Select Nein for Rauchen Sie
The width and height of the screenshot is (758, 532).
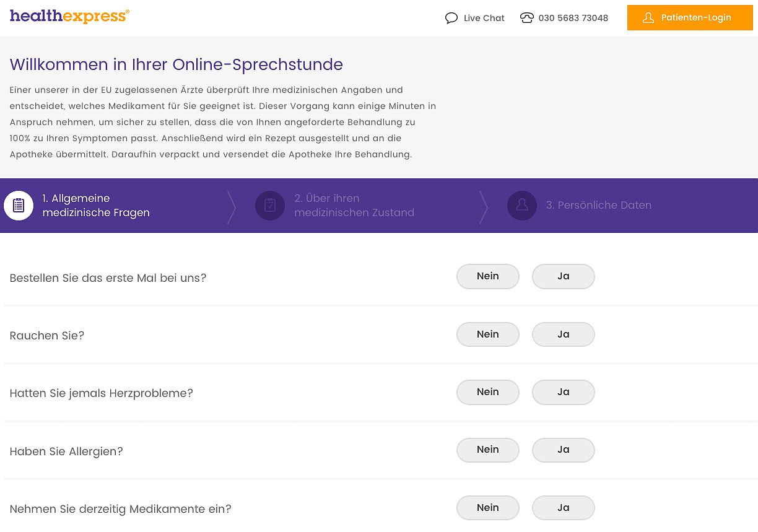point(487,334)
